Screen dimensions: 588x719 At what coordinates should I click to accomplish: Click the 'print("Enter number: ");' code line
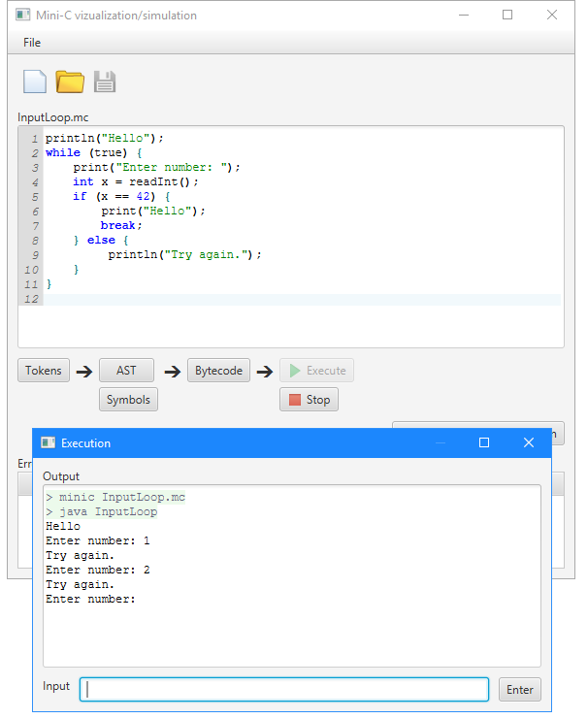click(x=156, y=167)
